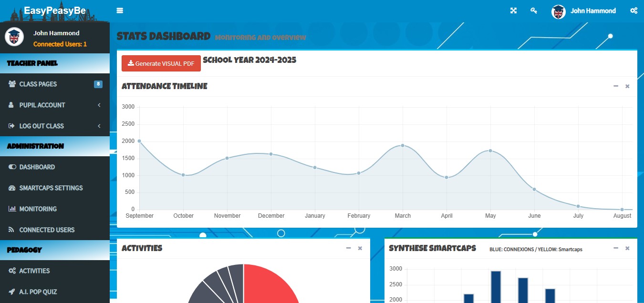Click the fullscreen expand icon

[513, 10]
